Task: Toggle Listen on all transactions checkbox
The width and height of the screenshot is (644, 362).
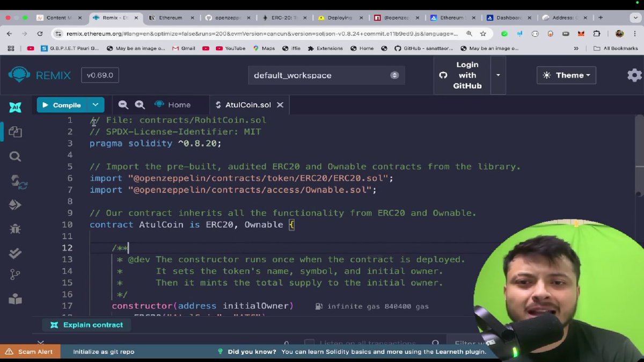Action: (x=309, y=343)
